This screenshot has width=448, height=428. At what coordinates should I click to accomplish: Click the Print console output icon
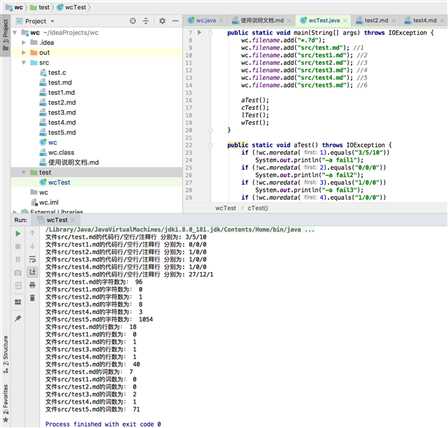coord(32,285)
